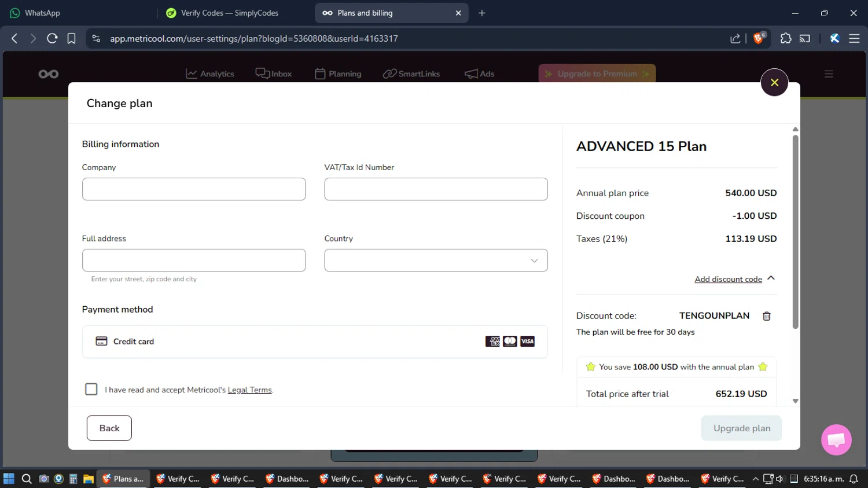This screenshot has width=868, height=488.
Task: Click the Upgrade to Premium button
Action: [x=597, y=74]
